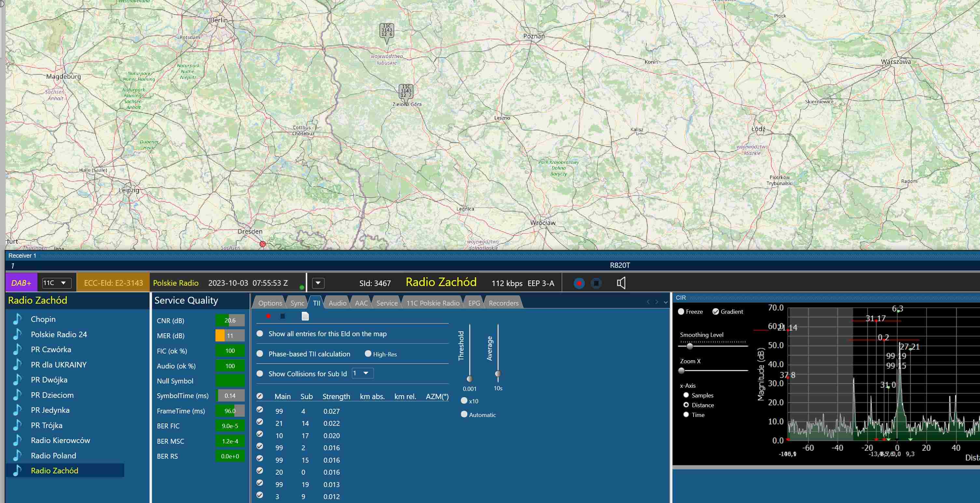
Task: Click the DAB+ mode button
Action: pos(21,283)
